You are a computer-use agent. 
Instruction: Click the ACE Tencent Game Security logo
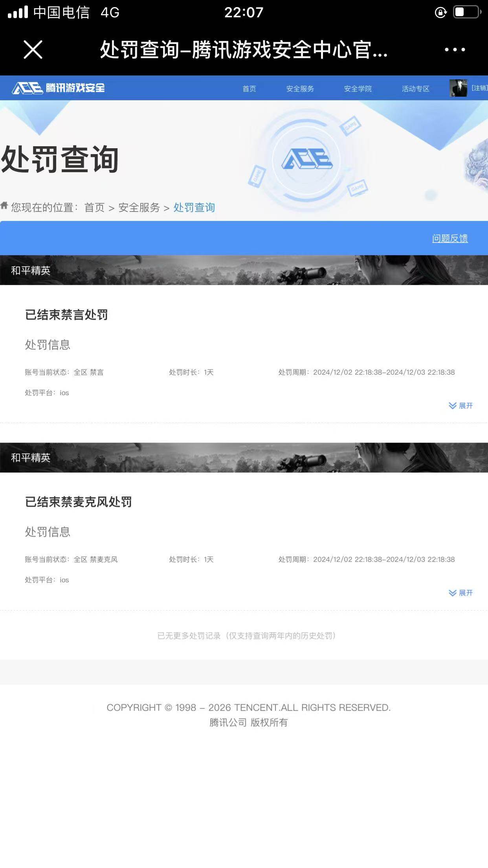[x=58, y=88]
